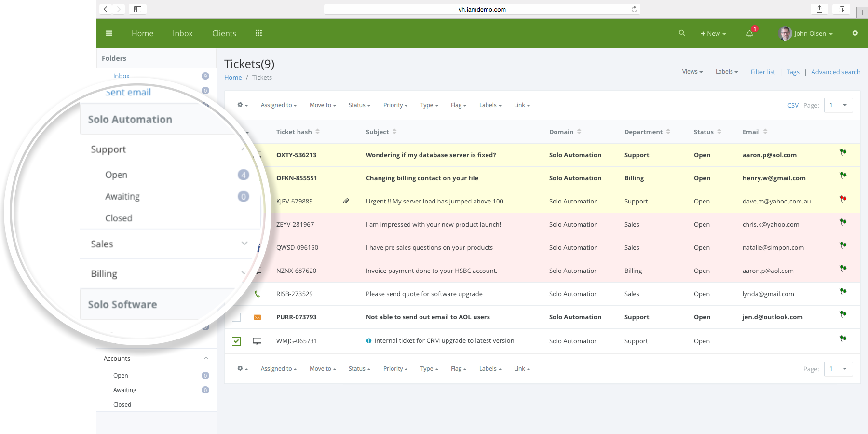Open the settings gear beside John Olsen
This screenshot has width=868, height=434.
[855, 33]
